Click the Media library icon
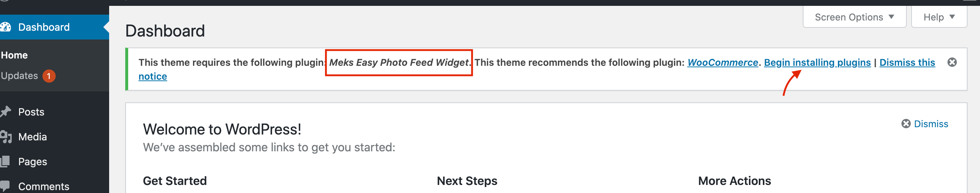This screenshot has height=193, width=980. click(6, 137)
